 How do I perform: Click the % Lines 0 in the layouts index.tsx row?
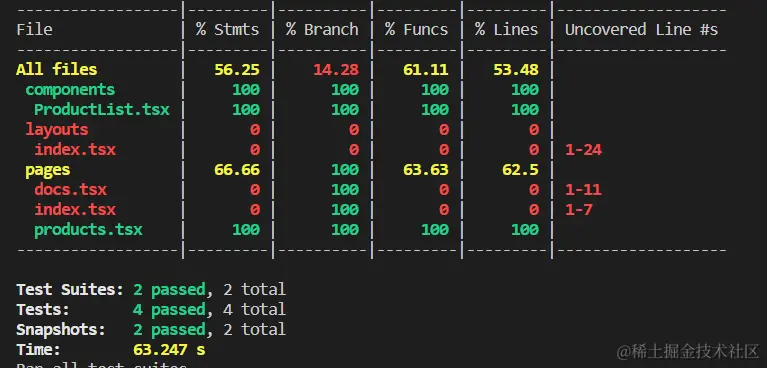coord(534,150)
